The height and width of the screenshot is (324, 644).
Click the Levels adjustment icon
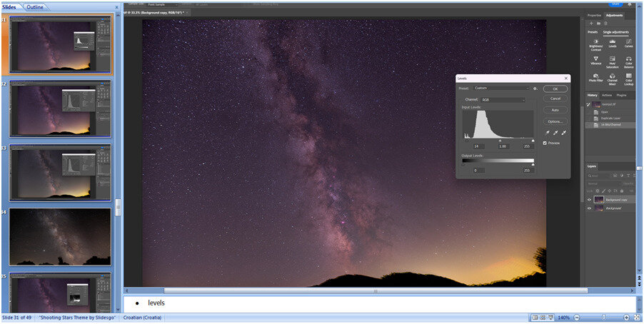pos(613,41)
